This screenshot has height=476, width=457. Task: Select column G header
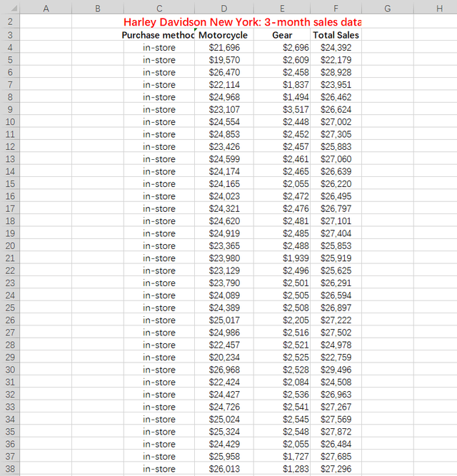(388, 8)
